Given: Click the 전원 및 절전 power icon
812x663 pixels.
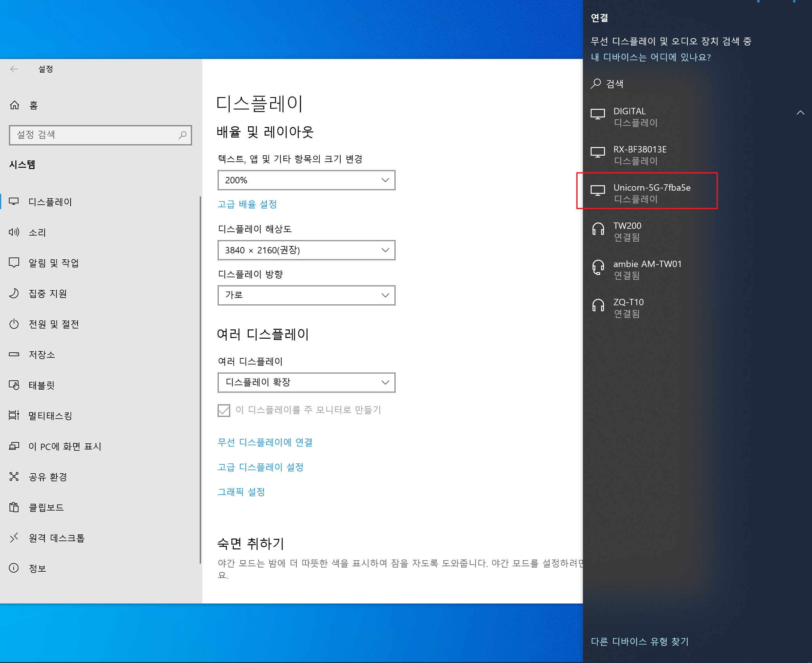Looking at the screenshot, I should tap(14, 324).
